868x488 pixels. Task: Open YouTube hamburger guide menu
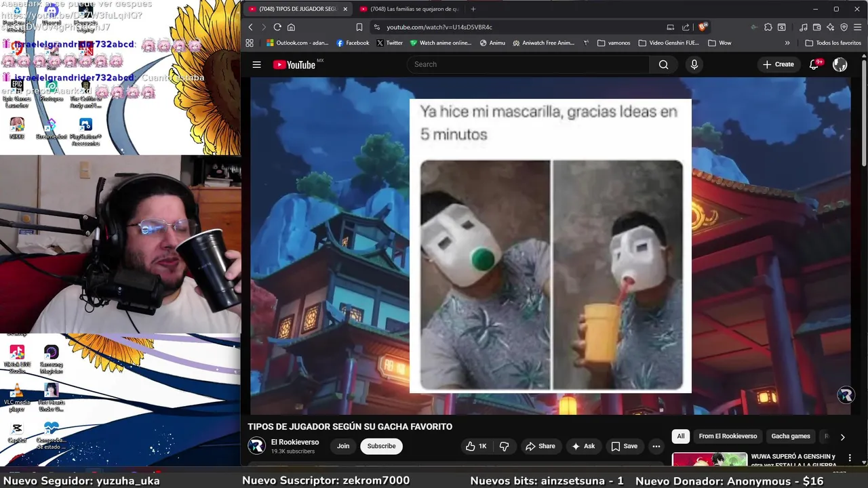pos(257,64)
